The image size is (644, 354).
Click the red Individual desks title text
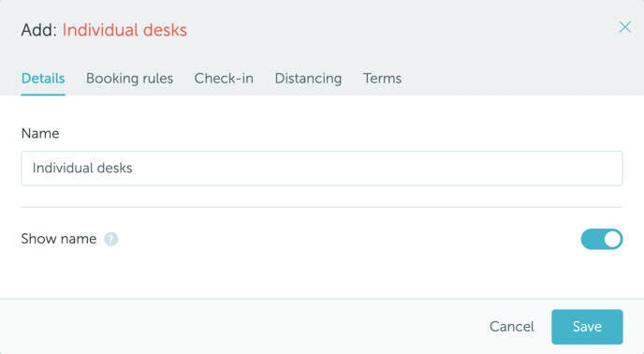124,30
